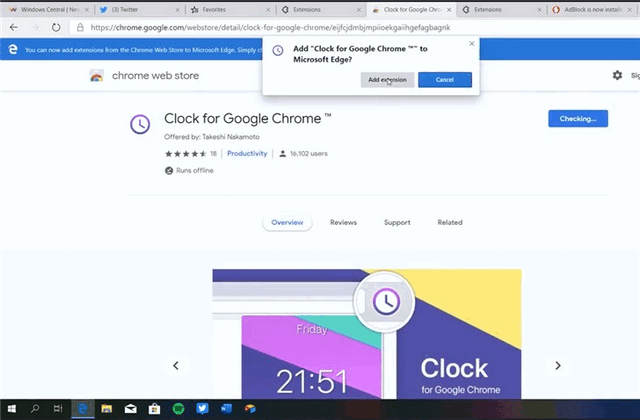640x420 pixels.
Task: Switch to the Support tab
Action: point(397,223)
